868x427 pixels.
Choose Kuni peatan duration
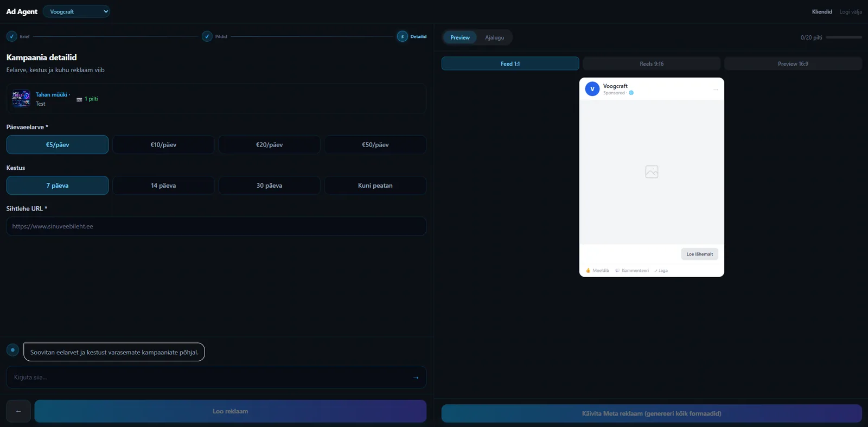(375, 186)
